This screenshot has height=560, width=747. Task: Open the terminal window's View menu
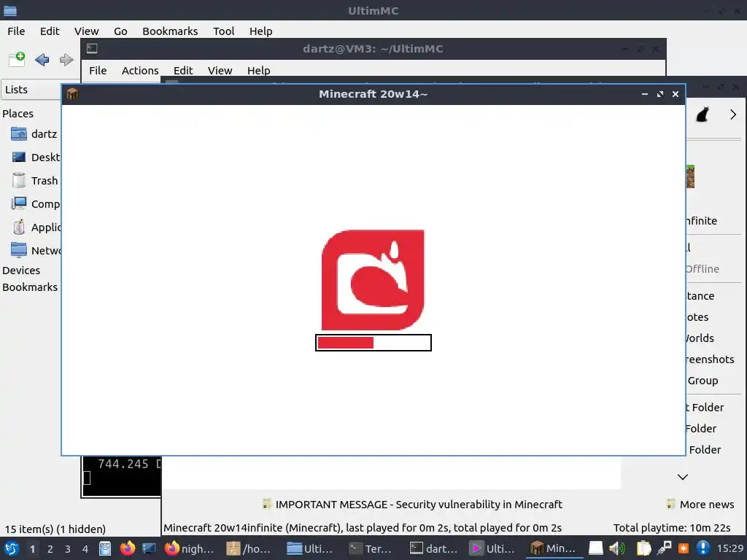[220, 71]
